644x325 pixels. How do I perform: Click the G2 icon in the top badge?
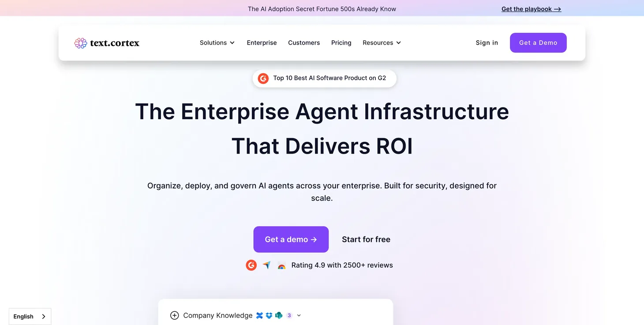(263, 78)
